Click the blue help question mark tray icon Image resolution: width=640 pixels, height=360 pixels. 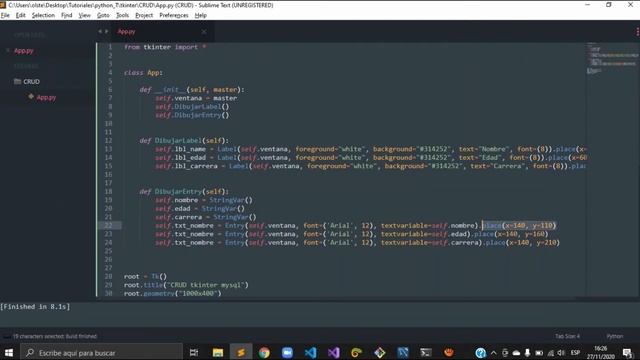point(480,353)
